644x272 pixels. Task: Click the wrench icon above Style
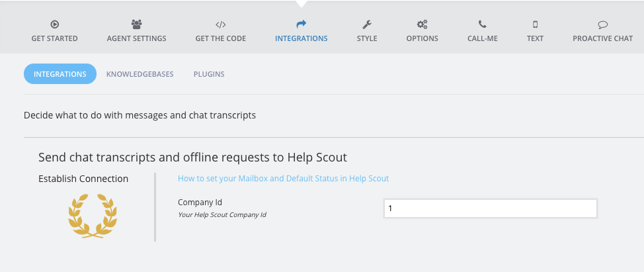click(x=367, y=24)
